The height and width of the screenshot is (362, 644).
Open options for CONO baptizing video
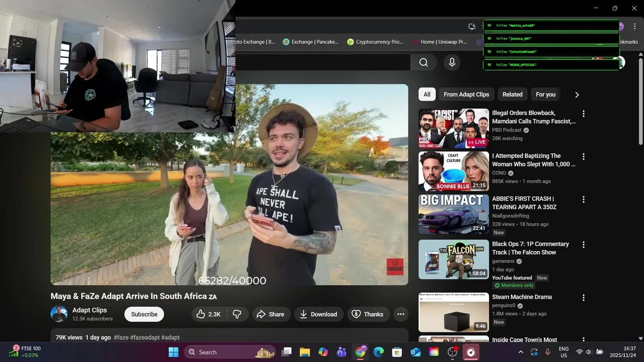(x=584, y=156)
